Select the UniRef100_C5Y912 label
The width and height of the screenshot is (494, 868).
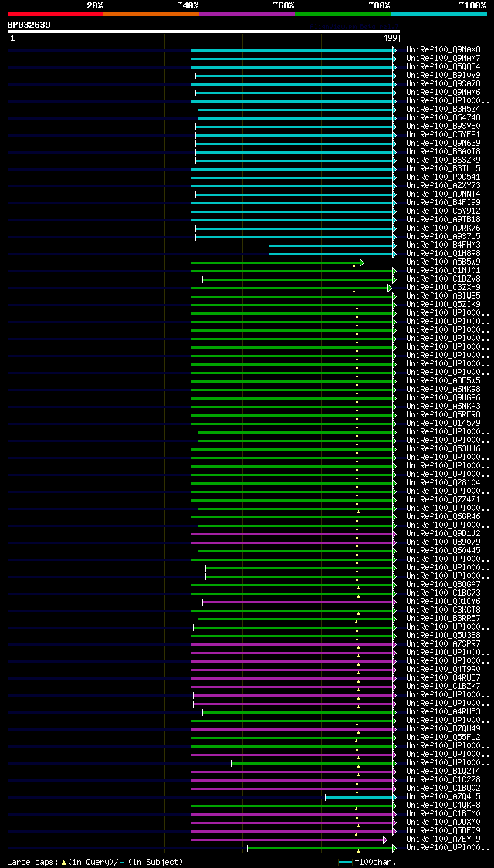443,211
